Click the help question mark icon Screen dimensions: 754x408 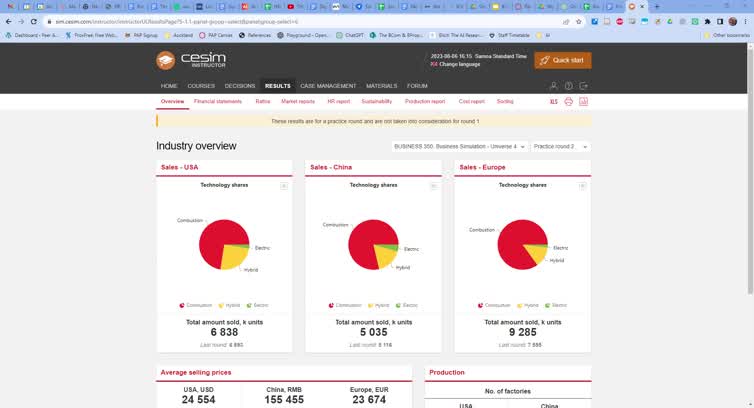(569, 86)
